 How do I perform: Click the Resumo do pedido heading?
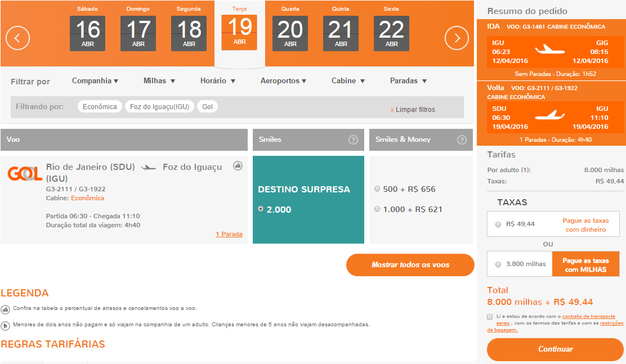tap(527, 11)
